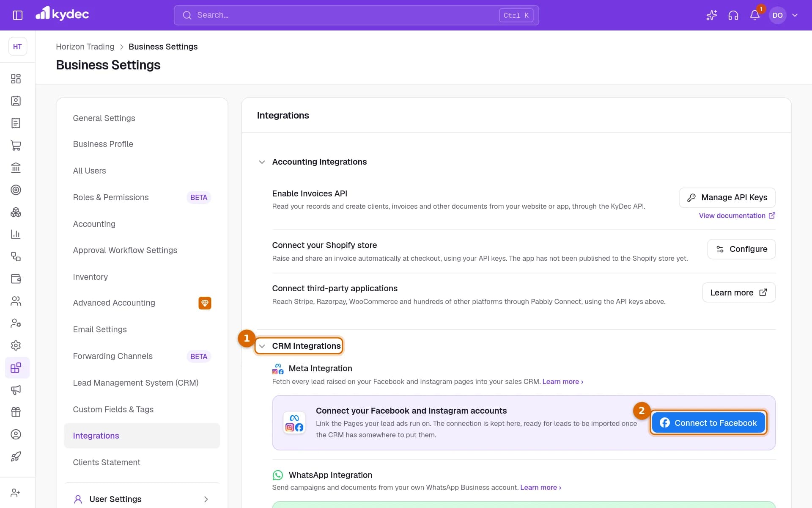Image resolution: width=812 pixels, height=508 pixels.
Task: Open General Settings menu item
Action: 142,118
